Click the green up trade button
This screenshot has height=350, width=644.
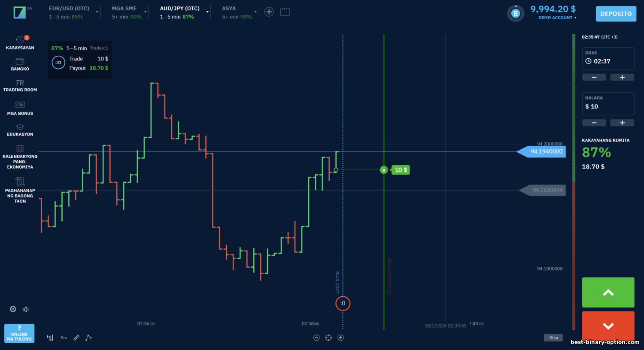click(x=608, y=293)
